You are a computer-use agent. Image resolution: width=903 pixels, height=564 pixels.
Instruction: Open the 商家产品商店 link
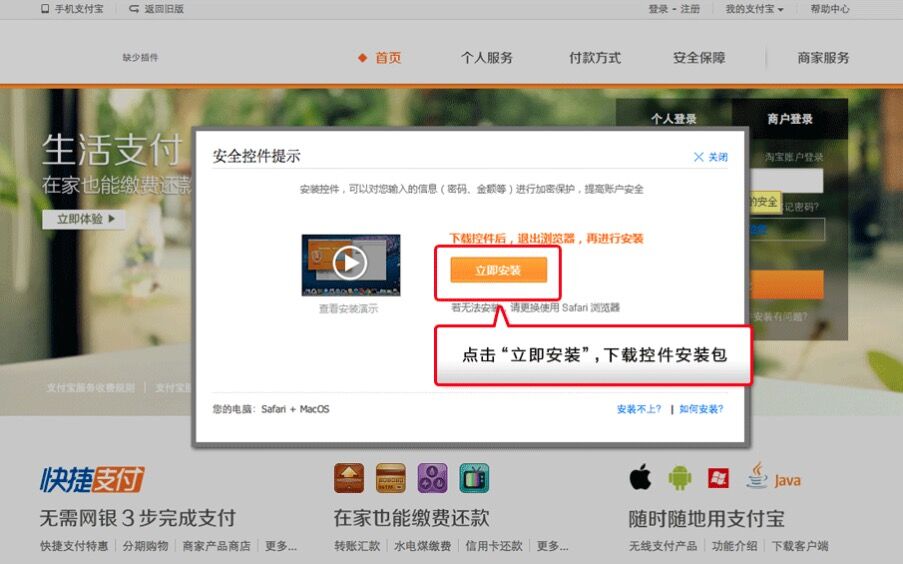point(217,546)
